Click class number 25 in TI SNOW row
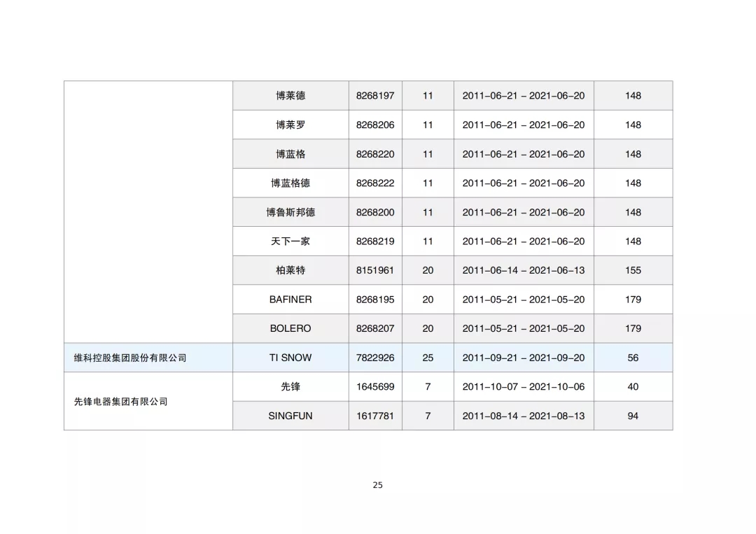This screenshot has width=756, height=534. (428, 358)
